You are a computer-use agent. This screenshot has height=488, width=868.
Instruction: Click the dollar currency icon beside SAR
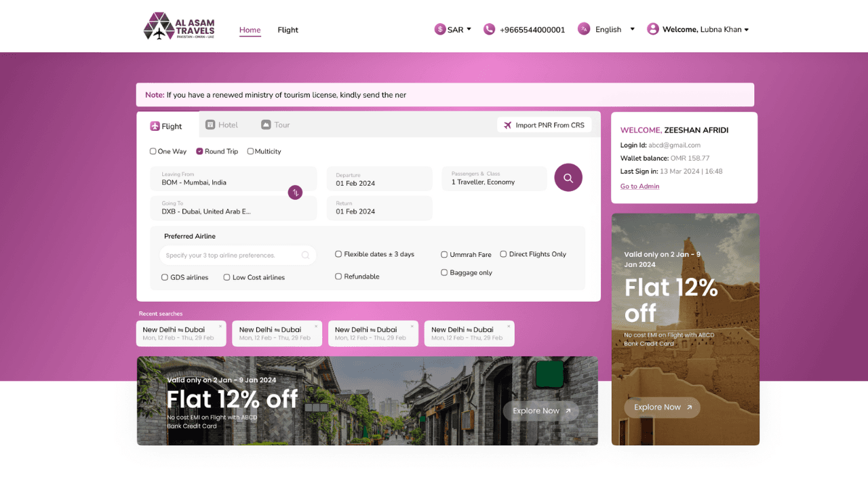pos(440,29)
